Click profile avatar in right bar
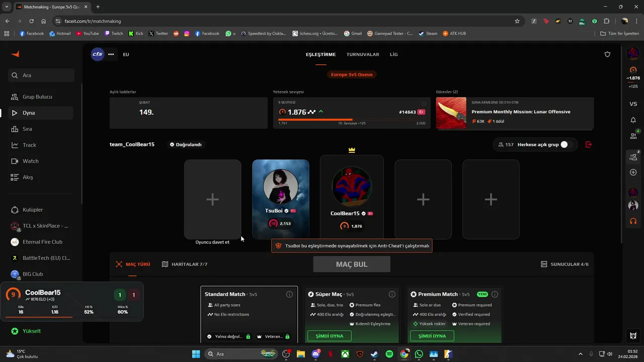 coord(633,53)
